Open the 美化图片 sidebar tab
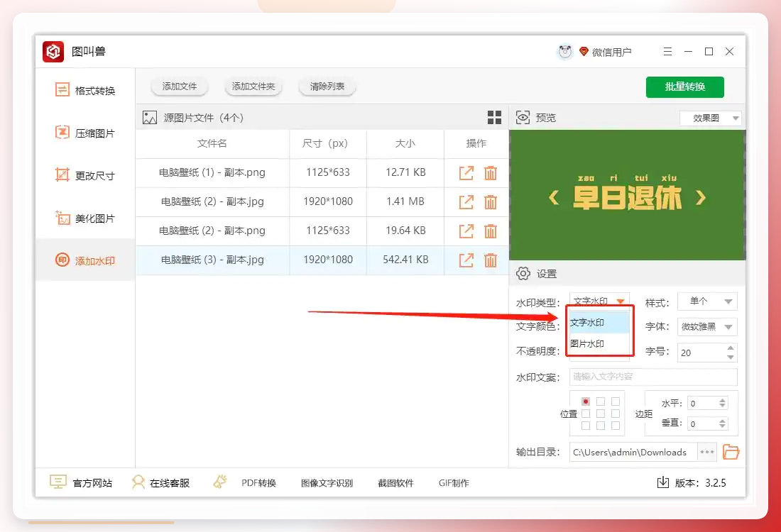 [x=85, y=218]
